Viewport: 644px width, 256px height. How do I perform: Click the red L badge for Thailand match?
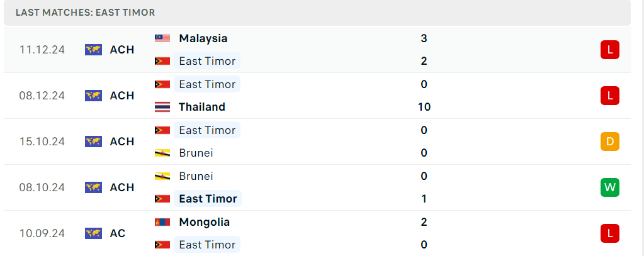point(609,96)
